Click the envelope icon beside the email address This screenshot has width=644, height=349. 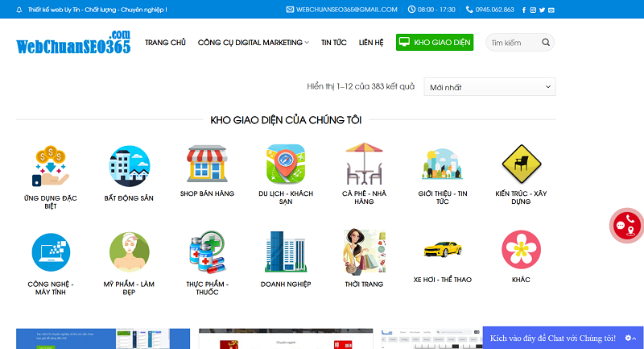click(x=290, y=10)
